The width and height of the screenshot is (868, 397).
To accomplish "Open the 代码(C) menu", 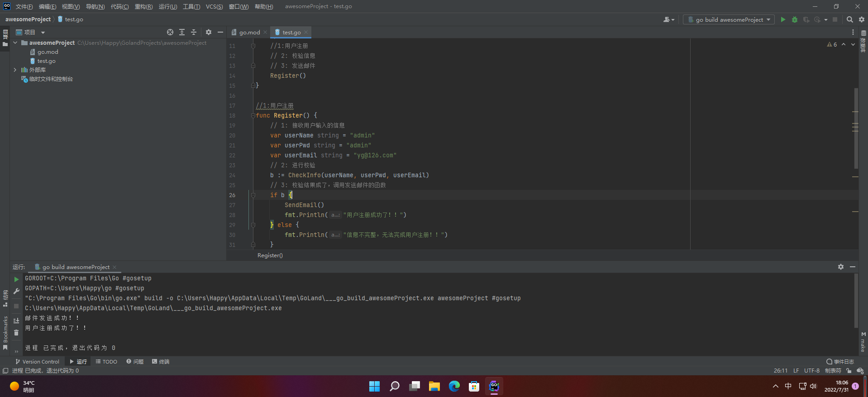I will pyautogui.click(x=119, y=6).
